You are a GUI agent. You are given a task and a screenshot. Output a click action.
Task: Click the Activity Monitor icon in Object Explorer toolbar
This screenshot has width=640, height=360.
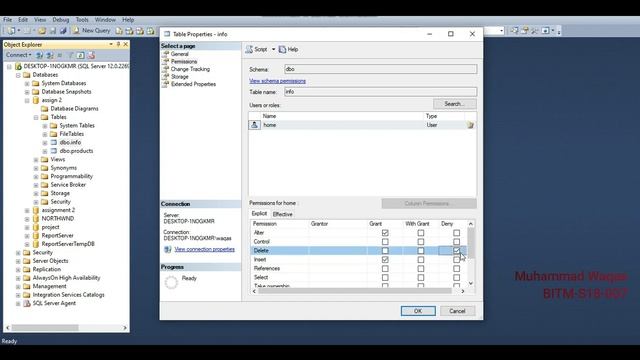point(91,55)
